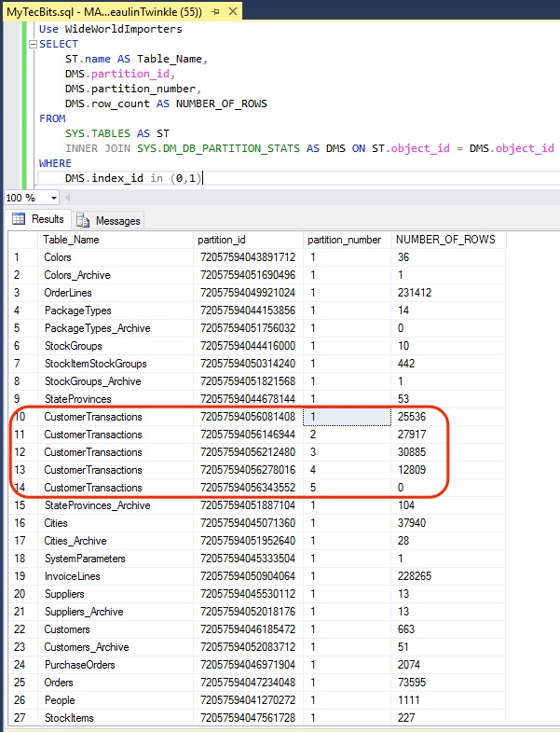Viewport: 560px width, 732px height.
Task: Select the PackageTypes_Archive cell
Action: 116,328
